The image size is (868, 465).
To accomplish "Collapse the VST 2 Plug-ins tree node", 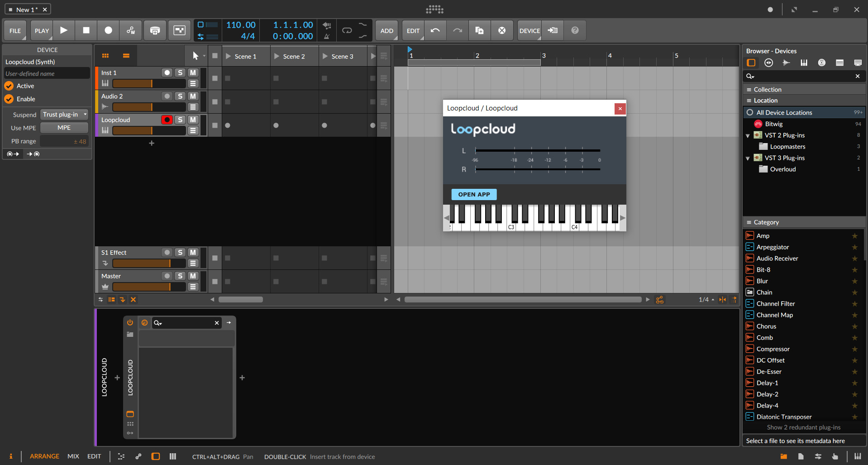I will pos(748,135).
